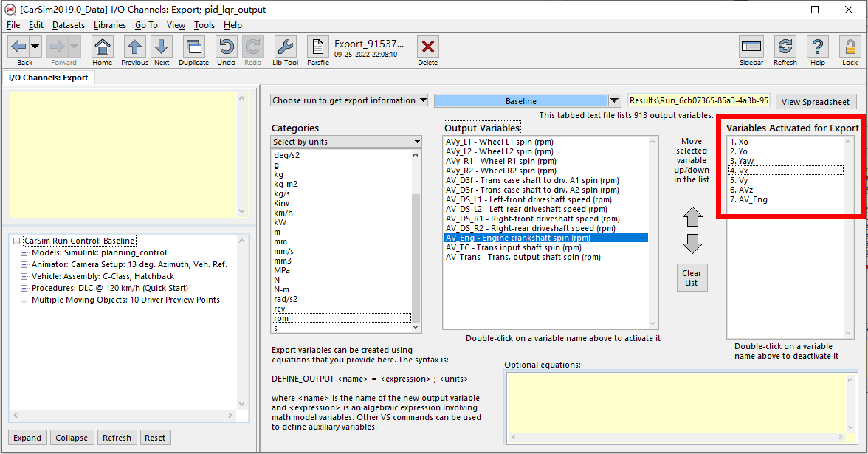Open the Lib Tool wrench icon
Screen dimensions: 868x454
point(285,47)
